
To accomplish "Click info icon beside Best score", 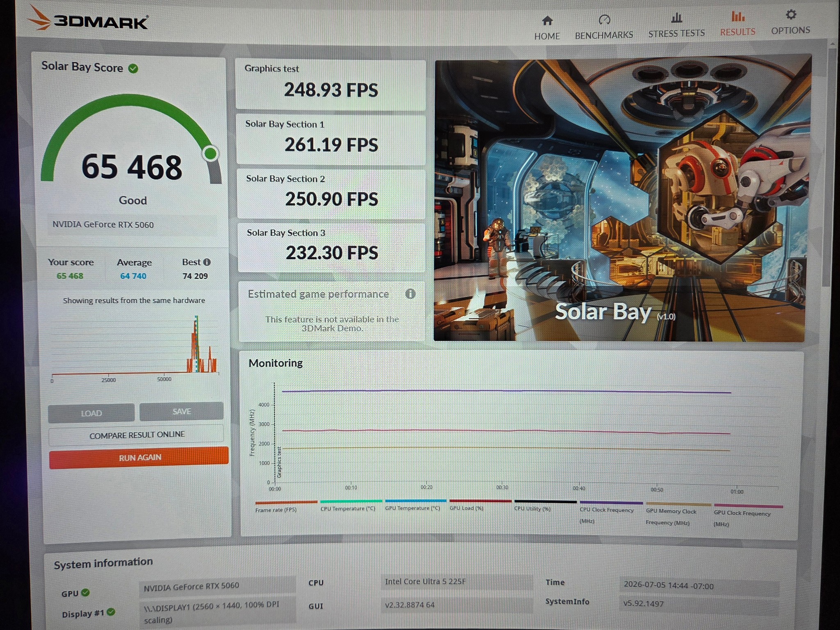I will [x=207, y=262].
